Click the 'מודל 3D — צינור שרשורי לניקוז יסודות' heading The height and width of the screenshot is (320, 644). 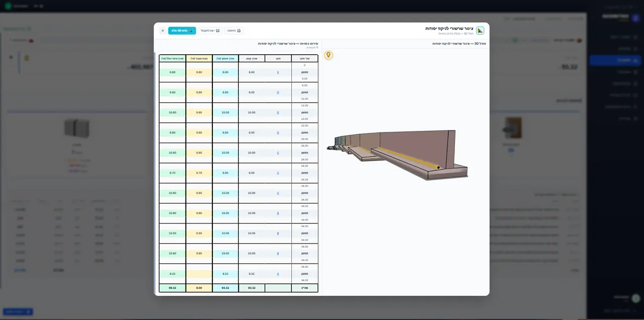459,44
